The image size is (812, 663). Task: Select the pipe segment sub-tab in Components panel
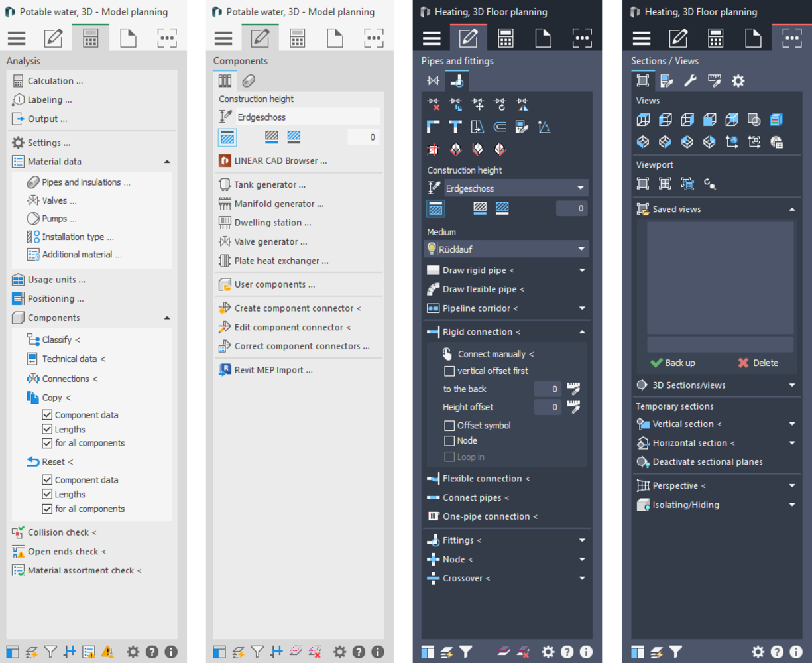click(249, 81)
